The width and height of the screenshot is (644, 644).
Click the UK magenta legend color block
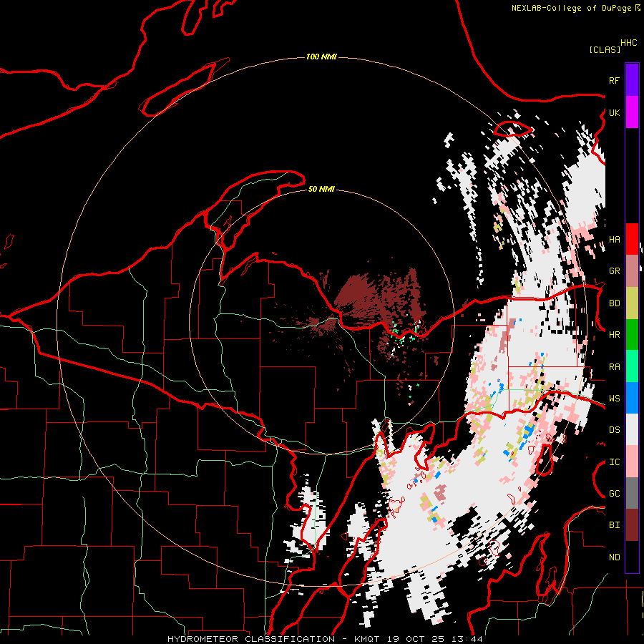click(x=632, y=112)
